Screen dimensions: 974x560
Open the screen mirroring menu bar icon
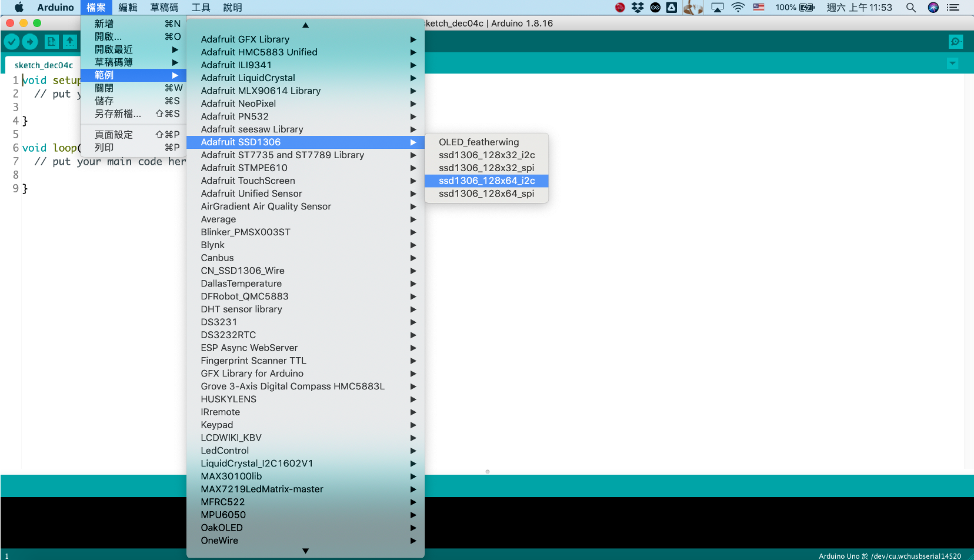(x=716, y=8)
